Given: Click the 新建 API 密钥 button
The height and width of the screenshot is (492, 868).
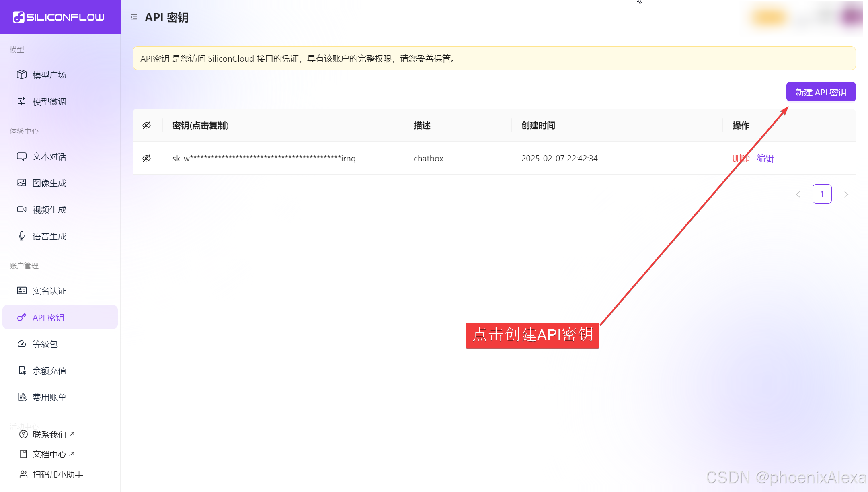Looking at the screenshot, I should point(821,92).
